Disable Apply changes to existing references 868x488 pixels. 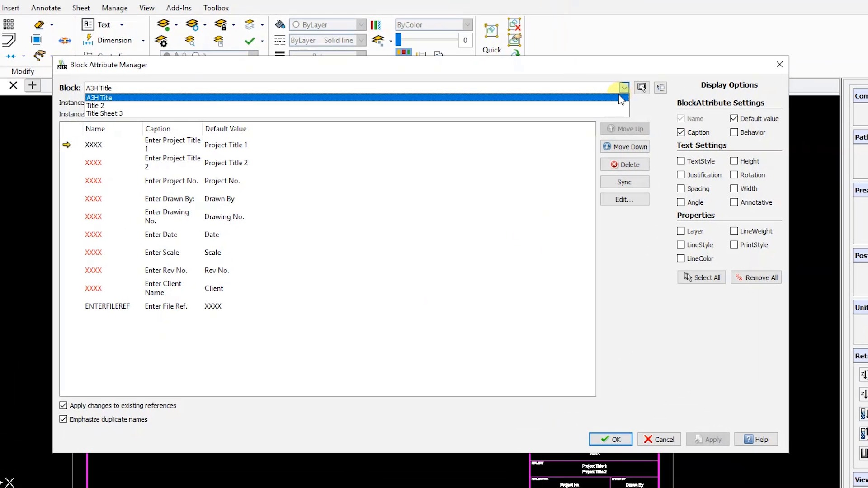coord(63,405)
